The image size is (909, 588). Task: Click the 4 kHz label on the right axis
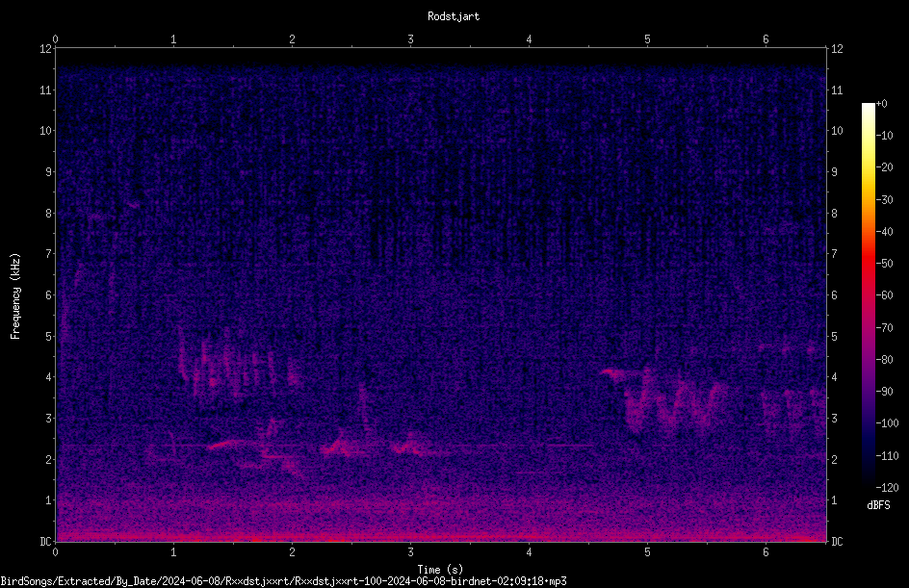(x=834, y=377)
